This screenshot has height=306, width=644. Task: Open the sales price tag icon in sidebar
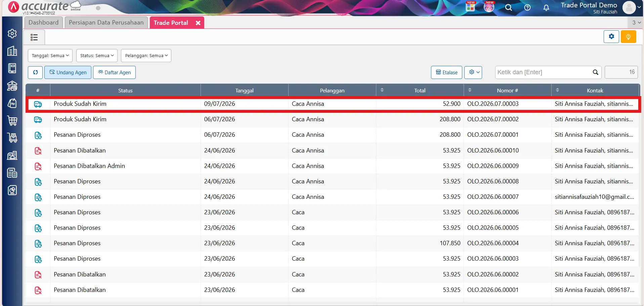12,103
